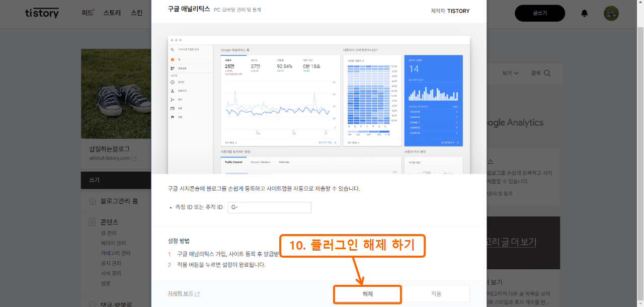Viewport: 644px width, 307px height.
Task: Expand the 보기 dropdown
Action: pos(510,73)
